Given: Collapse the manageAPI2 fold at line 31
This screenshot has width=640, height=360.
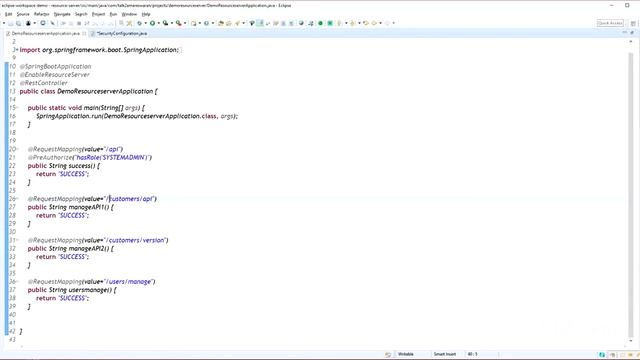Looking at the screenshot, I should [17, 240].
